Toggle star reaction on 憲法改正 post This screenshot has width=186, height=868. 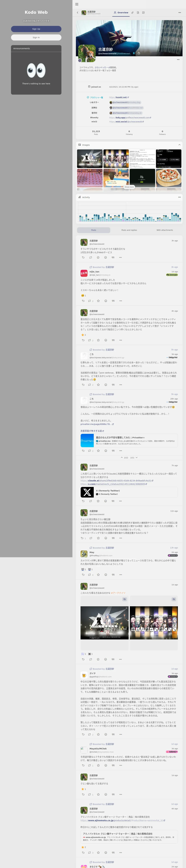click(x=84, y=335)
